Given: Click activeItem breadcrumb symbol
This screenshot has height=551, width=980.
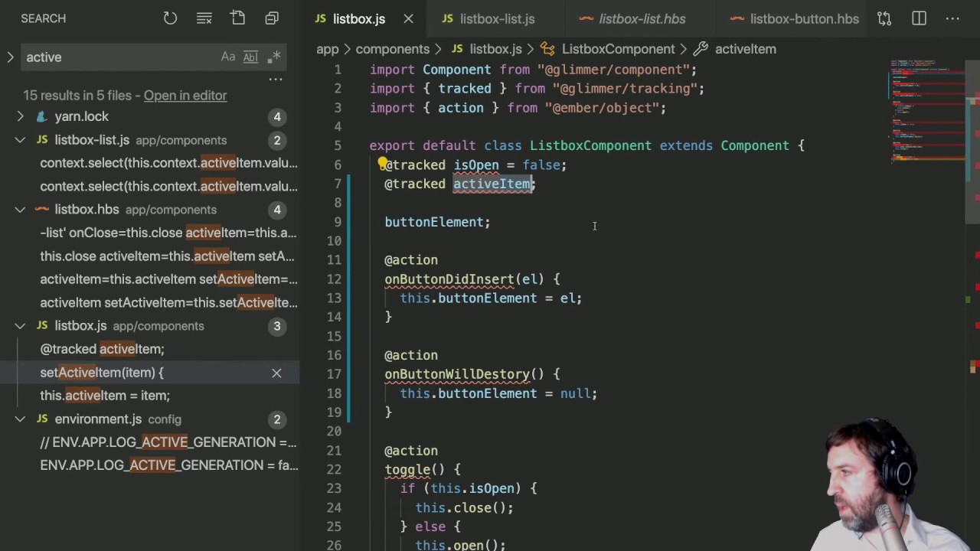Looking at the screenshot, I should pyautogui.click(x=745, y=49).
